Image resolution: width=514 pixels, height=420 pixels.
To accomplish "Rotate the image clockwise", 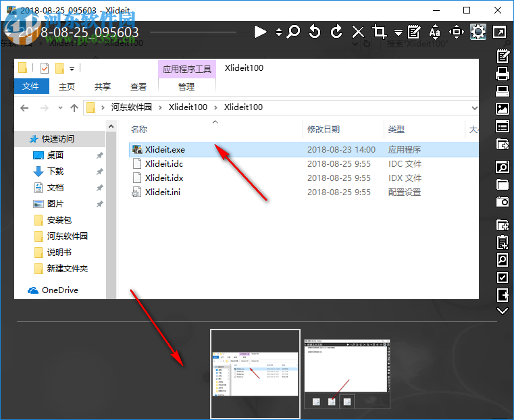I will click(x=336, y=32).
